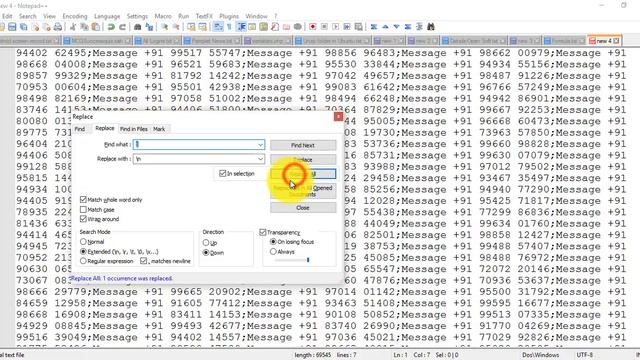Switch to the Find tab in dialog

pos(80,129)
